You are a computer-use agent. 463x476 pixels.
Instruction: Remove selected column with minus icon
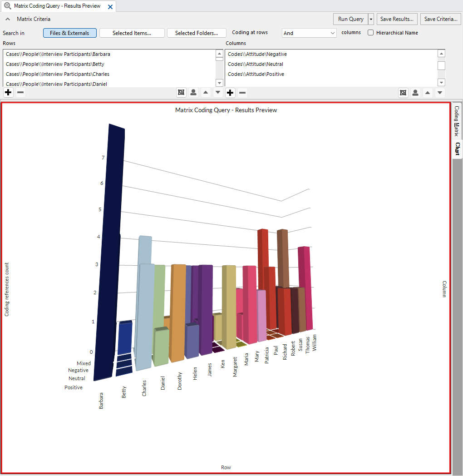pos(242,93)
